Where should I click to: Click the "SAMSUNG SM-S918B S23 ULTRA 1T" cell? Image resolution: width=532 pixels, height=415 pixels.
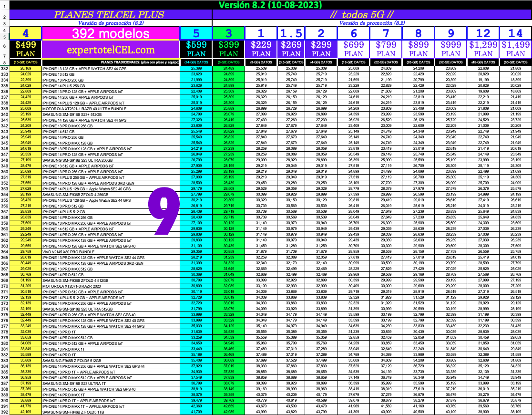111,384
